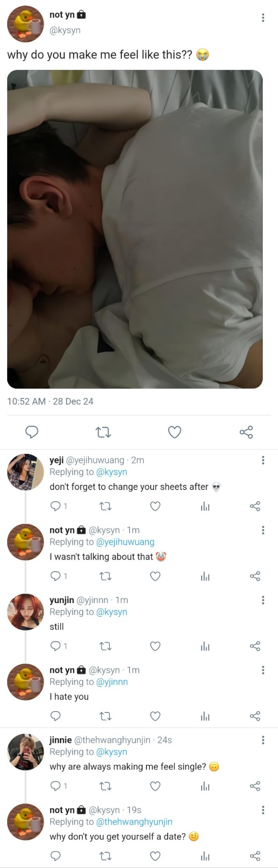
Task: Retweet the main tweet with the photo
Action: click(x=104, y=433)
